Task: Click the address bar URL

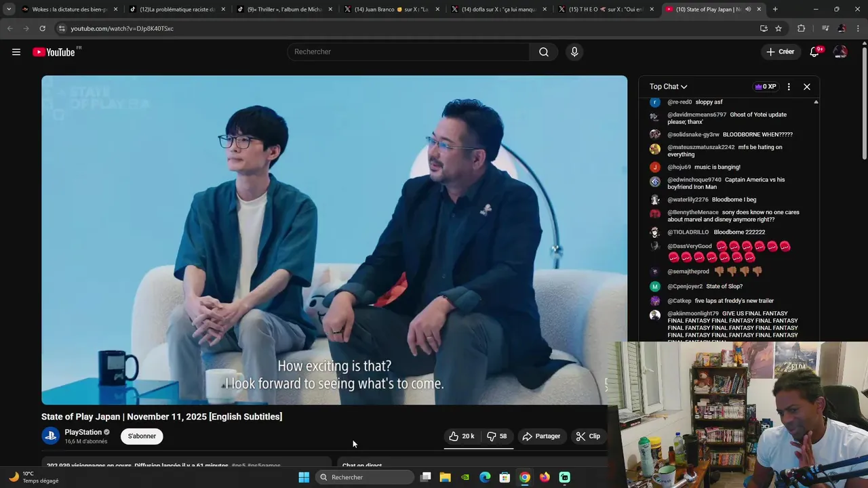Action: click(x=122, y=28)
